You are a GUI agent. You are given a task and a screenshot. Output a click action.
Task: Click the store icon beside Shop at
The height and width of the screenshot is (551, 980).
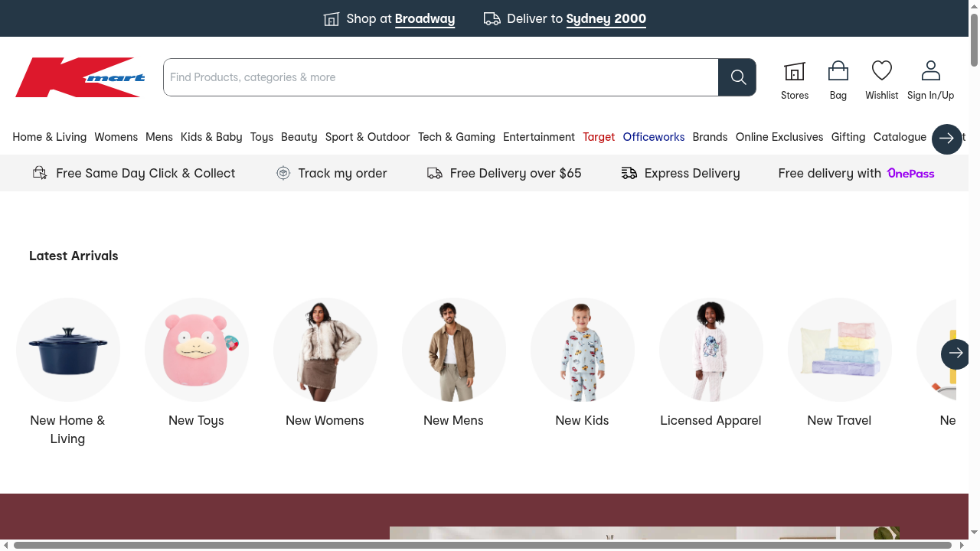[x=332, y=19]
